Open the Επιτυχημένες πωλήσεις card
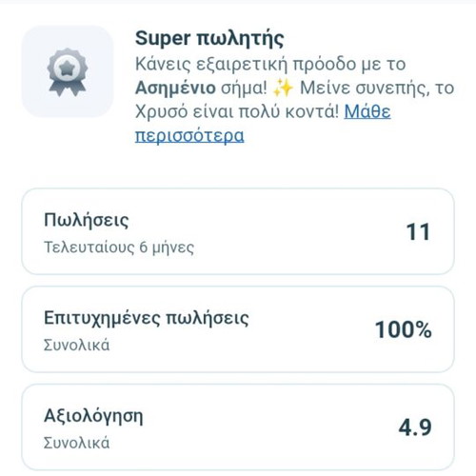Image resolution: width=476 pixels, height=476 pixels. (238, 329)
